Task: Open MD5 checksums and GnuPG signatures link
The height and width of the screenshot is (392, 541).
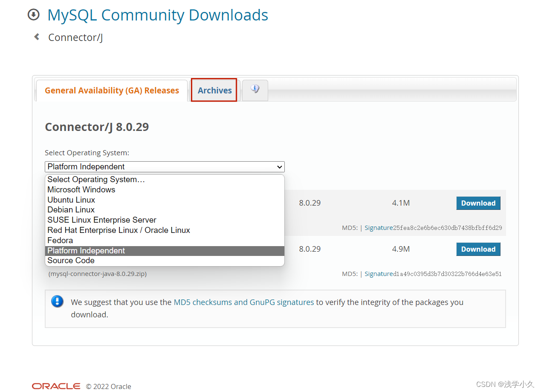Action: pos(244,302)
